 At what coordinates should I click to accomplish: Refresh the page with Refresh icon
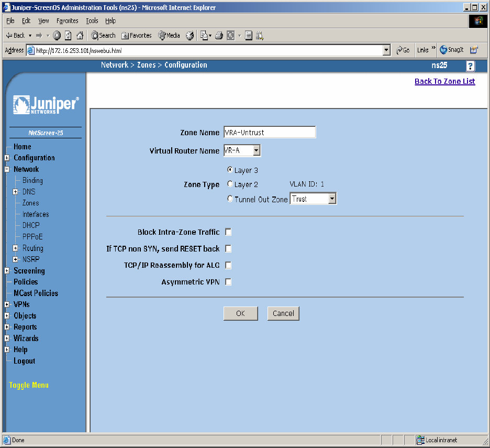click(68, 35)
